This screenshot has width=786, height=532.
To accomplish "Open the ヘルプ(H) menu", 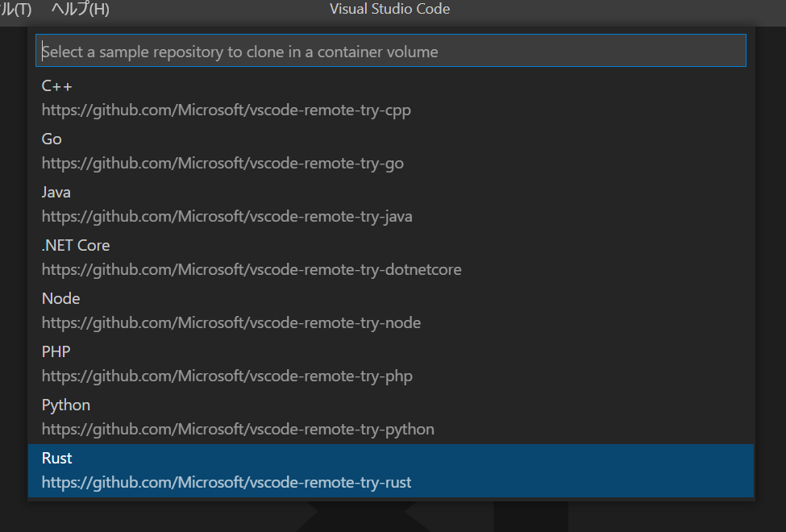I will (x=80, y=9).
